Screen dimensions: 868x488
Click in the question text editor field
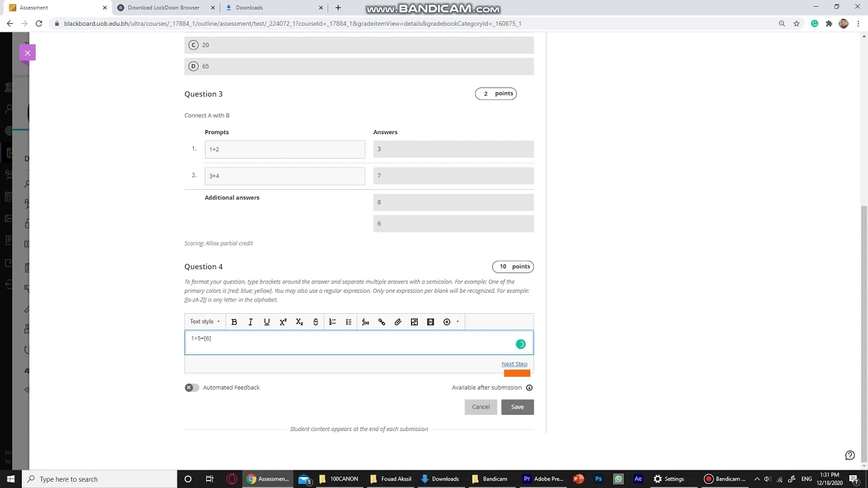[359, 343]
